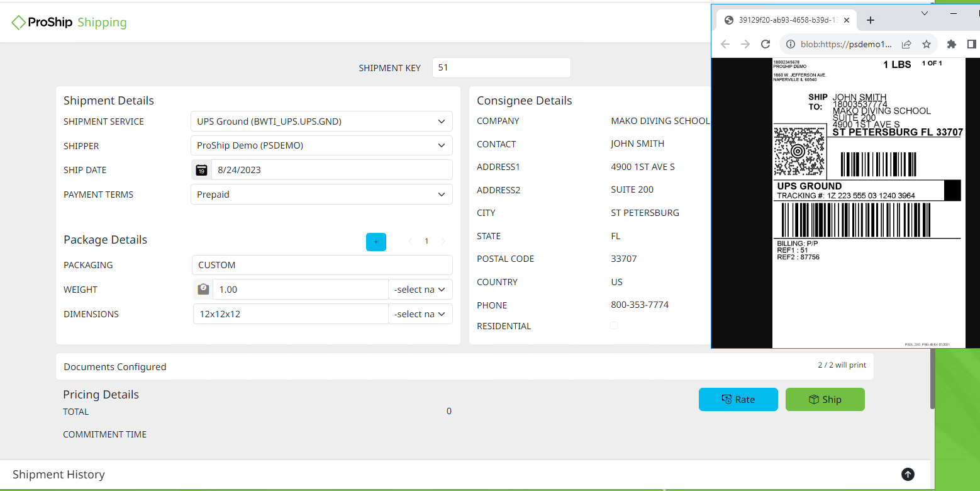This screenshot has height=491, width=980.
Task: Add a new package with the blue plus
Action: [376, 242]
